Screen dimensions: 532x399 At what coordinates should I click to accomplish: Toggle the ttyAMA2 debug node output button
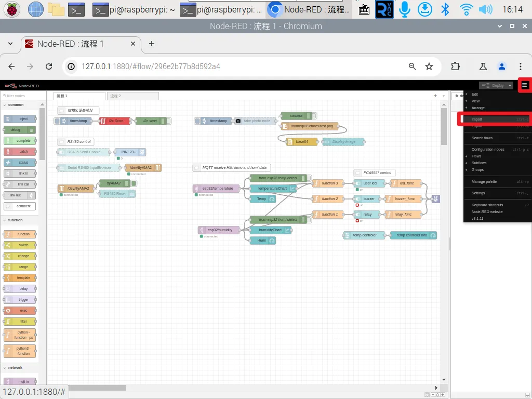[x=134, y=183]
